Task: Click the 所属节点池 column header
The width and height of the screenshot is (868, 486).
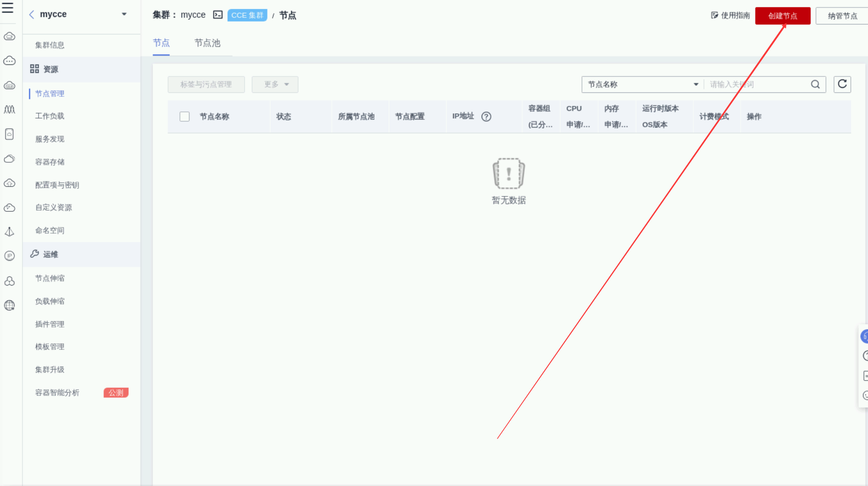Action: [356, 116]
